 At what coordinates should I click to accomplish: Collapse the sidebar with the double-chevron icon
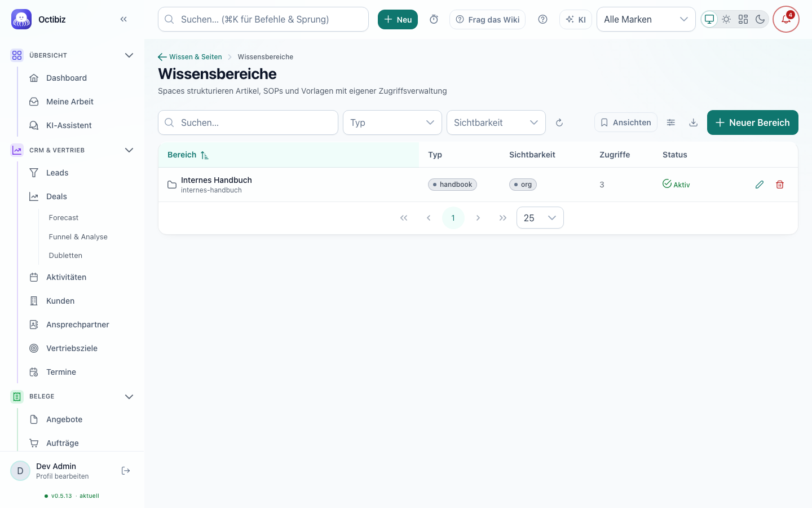point(123,19)
